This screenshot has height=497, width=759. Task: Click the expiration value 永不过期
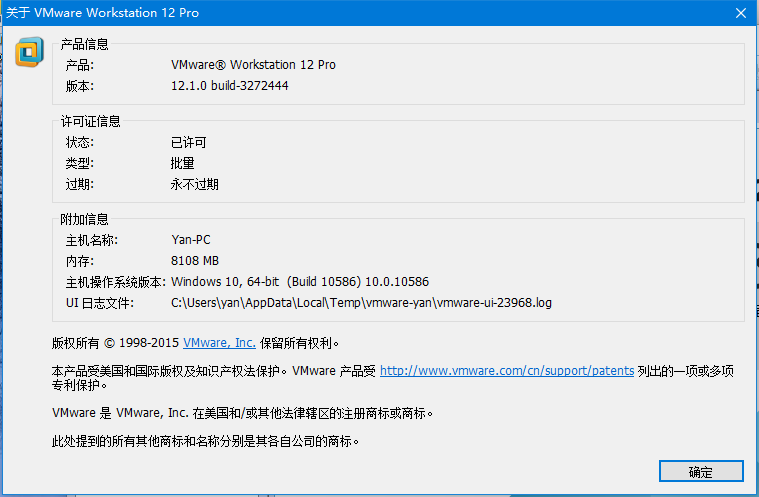coord(195,184)
